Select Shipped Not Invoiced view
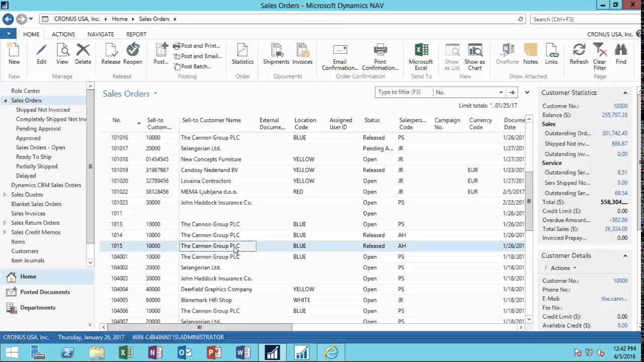The width and height of the screenshot is (644, 362). 43,110
